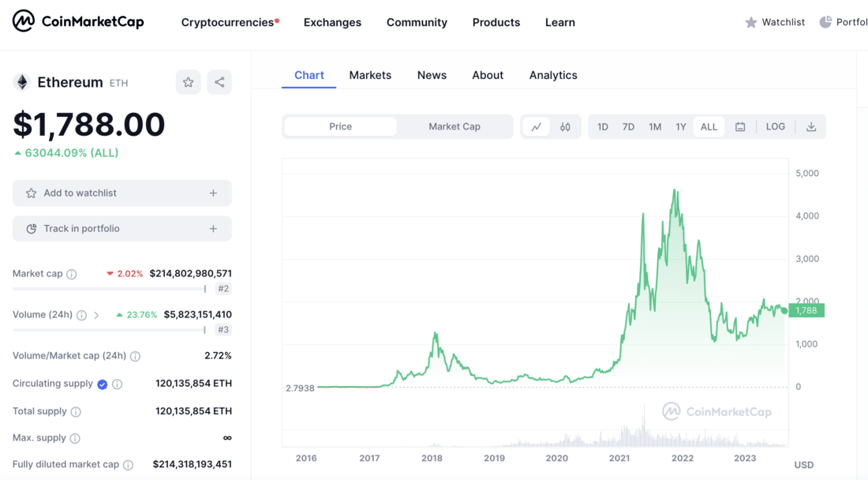
Task: Switch to candlestick chart icon
Action: coord(565,127)
